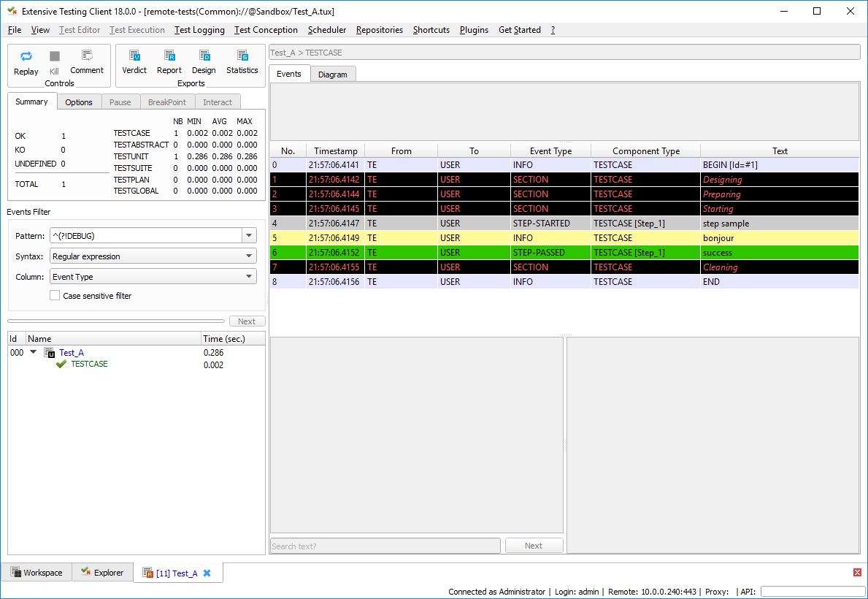Click the Search text? input field
Screen dimensions: 868x599
click(x=385, y=546)
